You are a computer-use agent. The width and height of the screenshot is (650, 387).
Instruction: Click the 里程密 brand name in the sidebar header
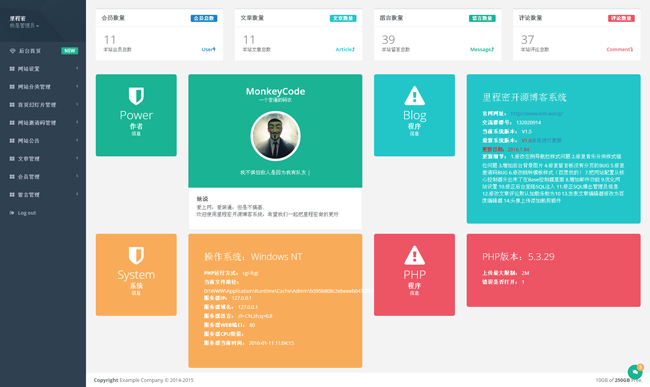(17, 19)
